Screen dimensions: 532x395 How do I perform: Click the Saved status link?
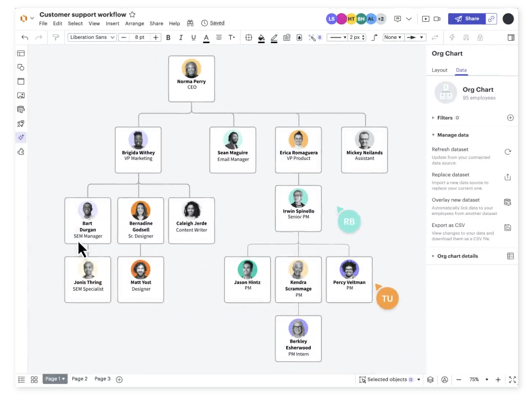pos(217,23)
